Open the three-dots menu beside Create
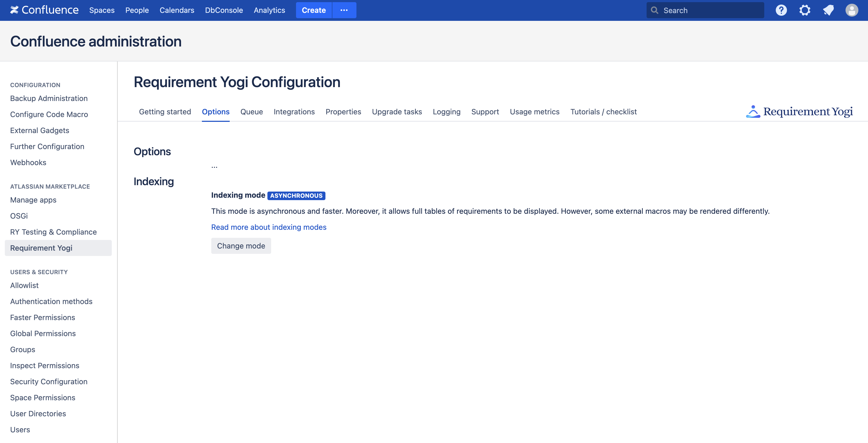 pyautogui.click(x=344, y=10)
